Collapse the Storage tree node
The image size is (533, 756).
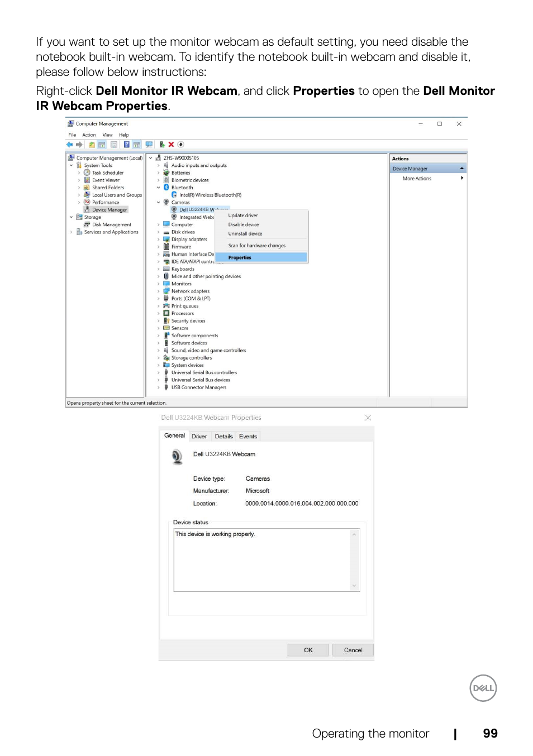point(71,217)
